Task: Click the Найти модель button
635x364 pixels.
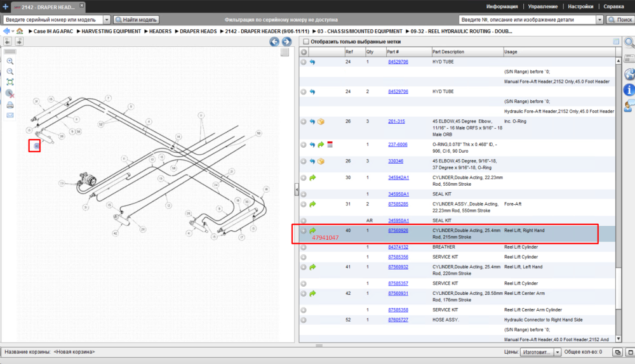Action: click(136, 20)
